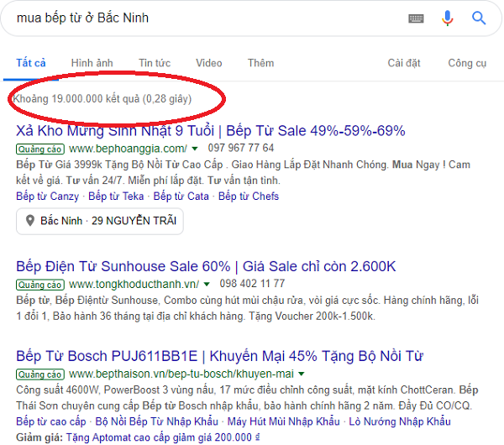504x445 pixels.
Task: Click phone number 098 402 11 77
Action: pyautogui.click(x=252, y=284)
